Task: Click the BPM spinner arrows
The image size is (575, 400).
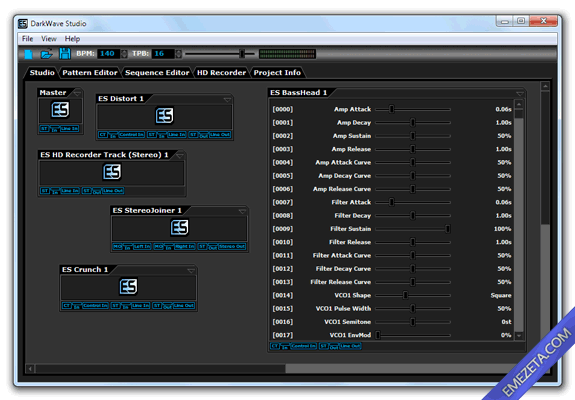Action: point(124,54)
